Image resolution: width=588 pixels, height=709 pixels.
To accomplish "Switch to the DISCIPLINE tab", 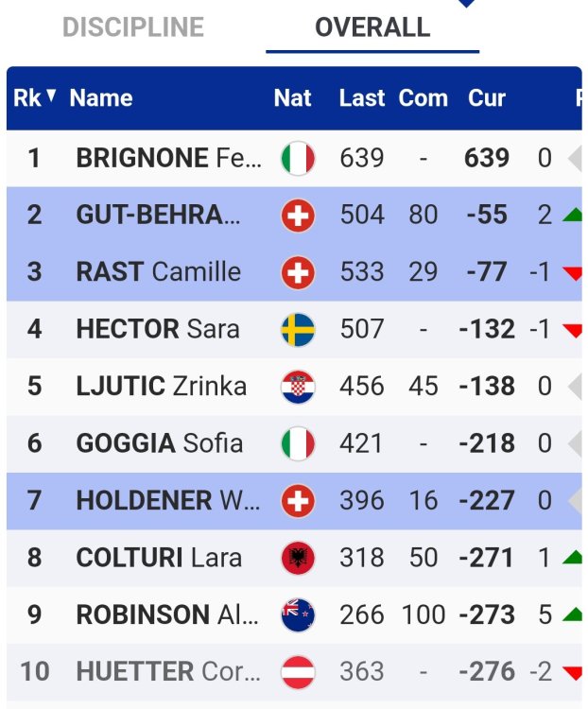I will pyautogui.click(x=133, y=27).
